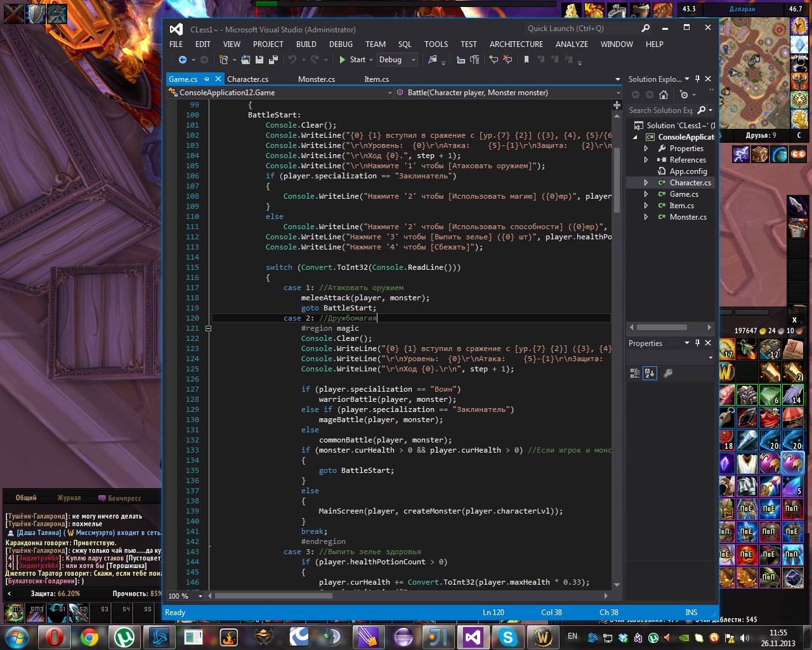Click the increase indent toolbar icon
The width and height of the screenshot is (812, 650).
[475, 60]
